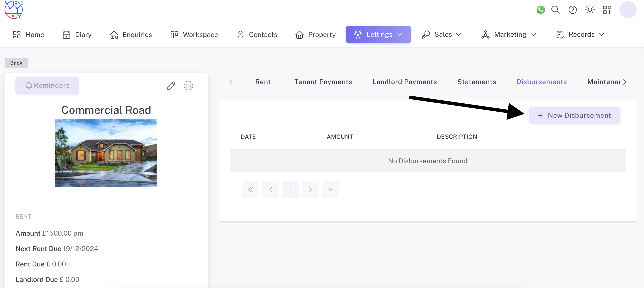Click the Commercial Road property photo
Viewport: 644px width, 288px height.
tap(106, 152)
